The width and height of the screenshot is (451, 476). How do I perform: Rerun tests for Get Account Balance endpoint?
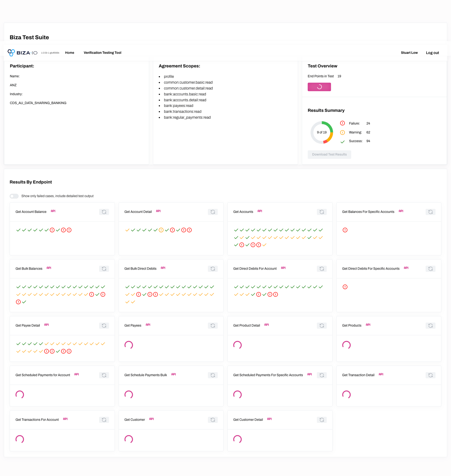pyautogui.click(x=104, y=212)
